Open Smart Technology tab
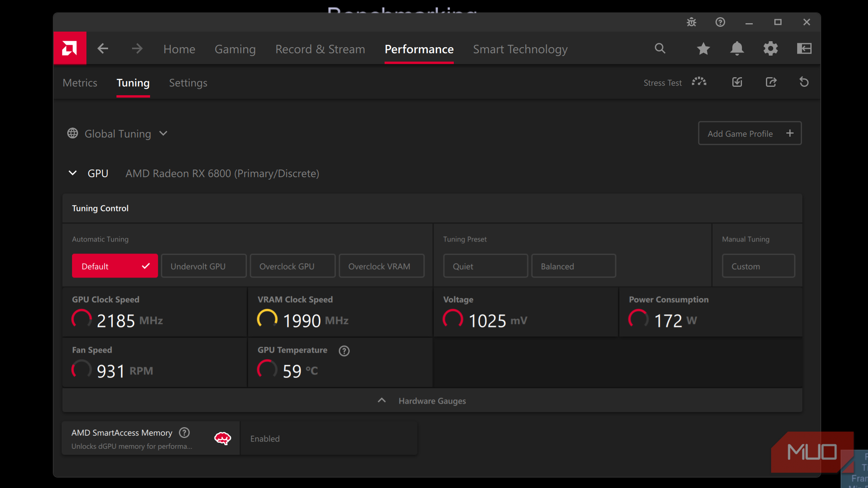Viewport: 868px width, 488px height. click(520, 49)
